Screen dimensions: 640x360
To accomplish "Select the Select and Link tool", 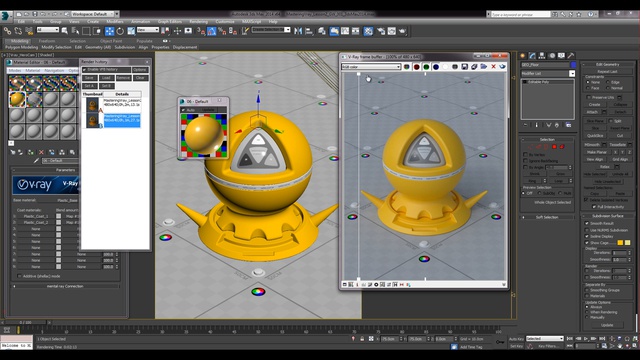I will click(x=7, y=31).
